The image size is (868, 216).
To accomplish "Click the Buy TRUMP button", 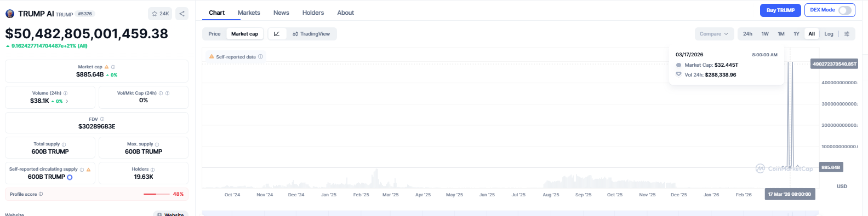I will 780,10.
